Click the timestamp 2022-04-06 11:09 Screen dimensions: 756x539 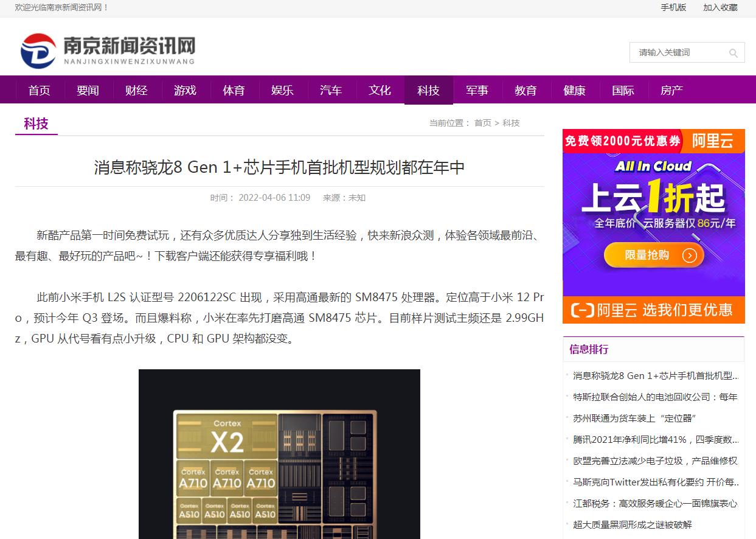click(x=274, y=198)
